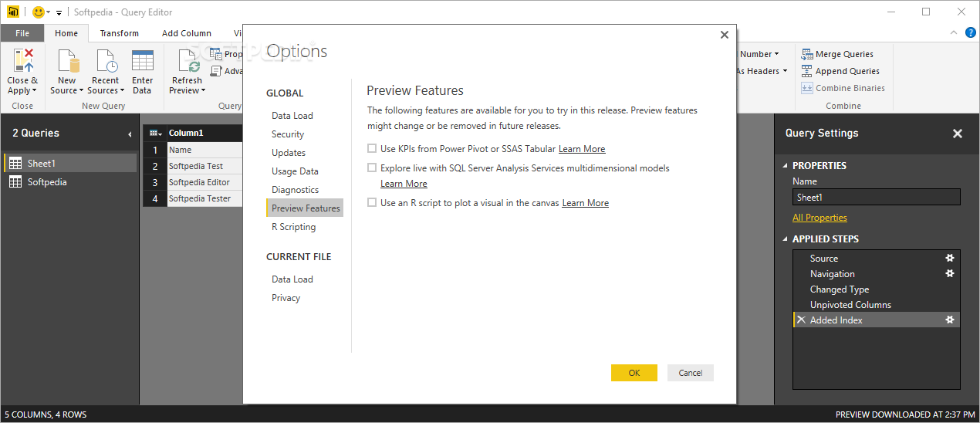The width and height of the screenshot is (980, 423).
Task: Expand the Recent Sources dropdown
Action: [122, 91]
